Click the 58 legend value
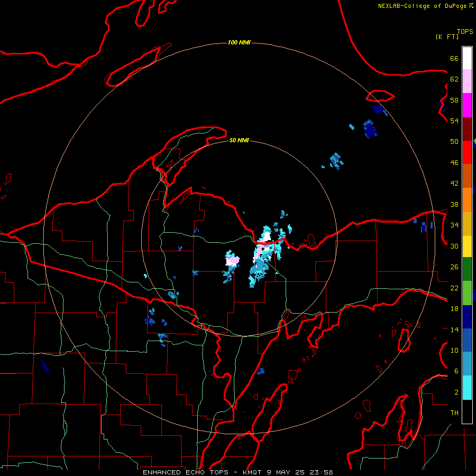 pos(454,100)
